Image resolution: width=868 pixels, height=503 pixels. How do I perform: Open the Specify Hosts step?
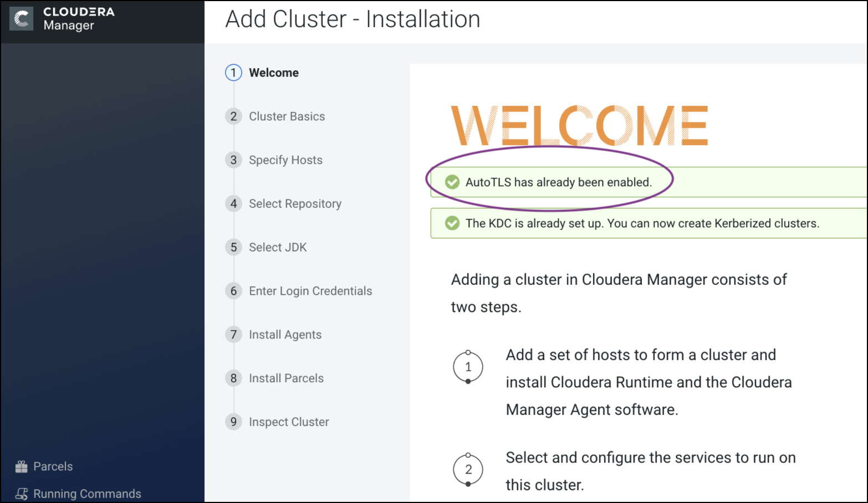tap(285, 160)
